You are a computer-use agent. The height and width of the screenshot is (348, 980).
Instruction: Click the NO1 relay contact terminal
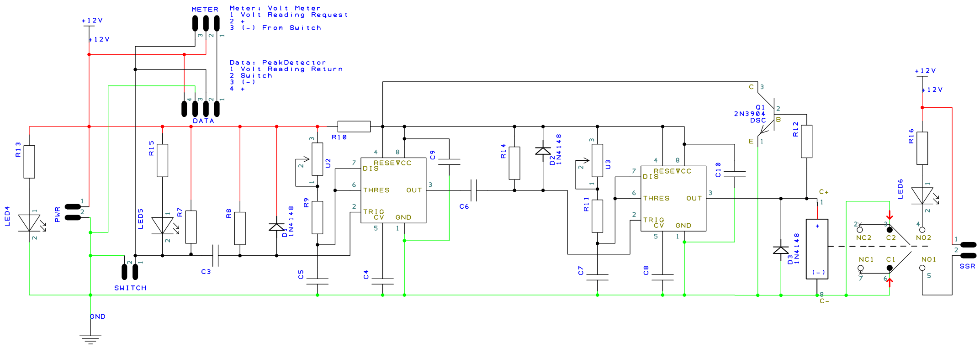click(922, 268)
